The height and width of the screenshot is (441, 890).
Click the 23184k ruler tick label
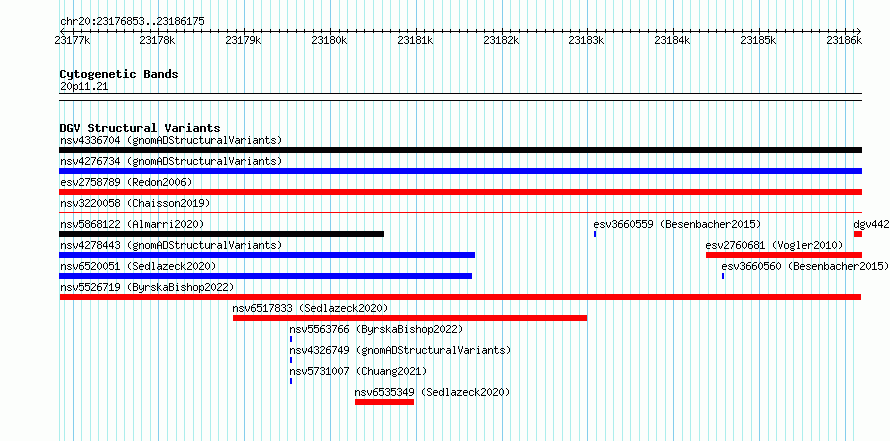pyautogui.click(x=673, y=40)
